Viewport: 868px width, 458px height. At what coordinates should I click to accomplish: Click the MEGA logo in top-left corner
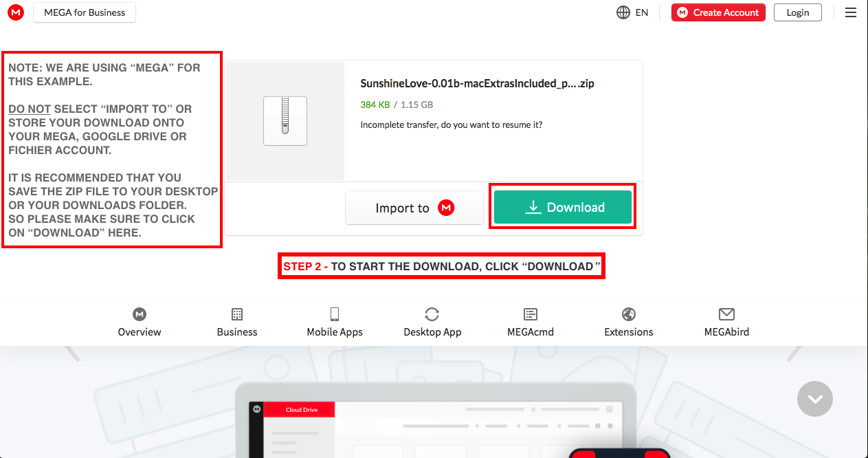(x=16, y=12)
